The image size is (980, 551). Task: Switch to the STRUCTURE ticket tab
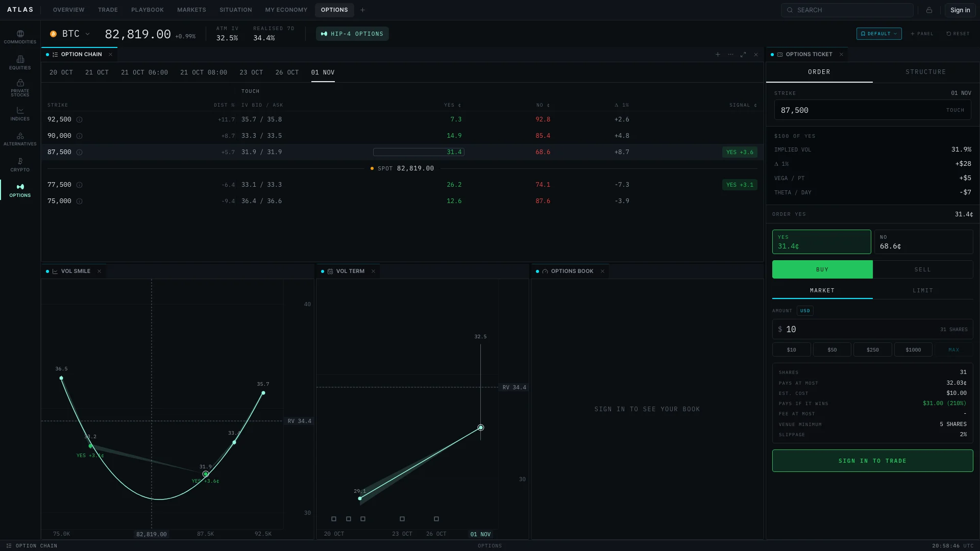point(926,72)
